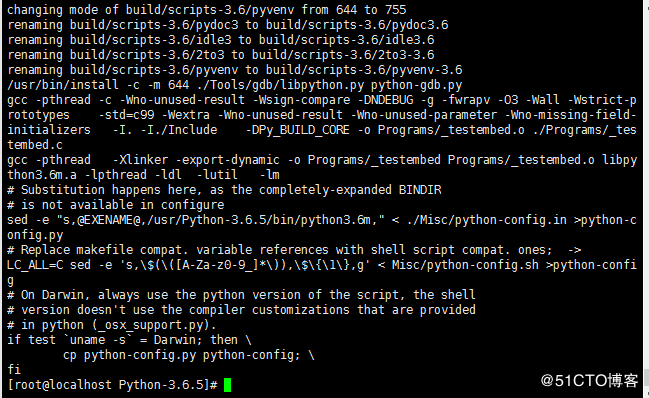This screenshot has width=649, height=398.
Task: Click the @51CTO博客 watermark text
Action: click(589, 380)
